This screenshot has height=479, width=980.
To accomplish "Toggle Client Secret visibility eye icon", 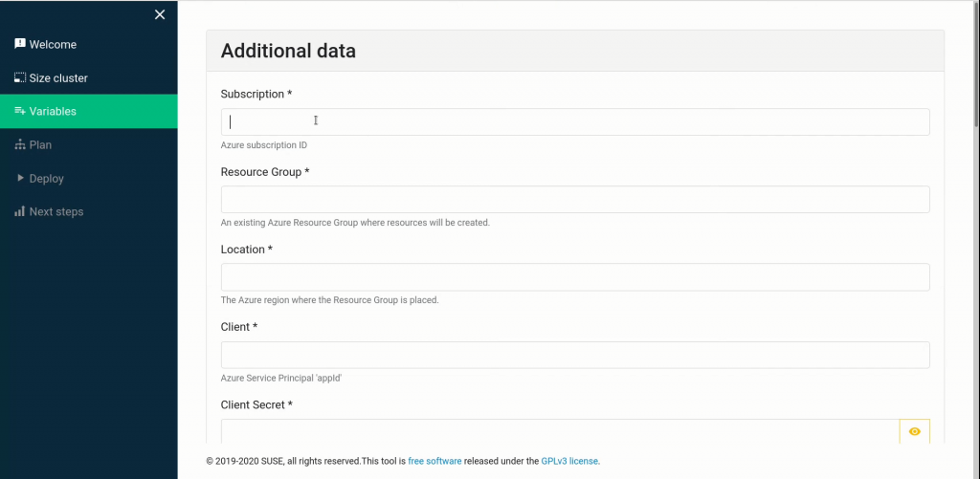I will pyautogui.click(x=914, y=431).
